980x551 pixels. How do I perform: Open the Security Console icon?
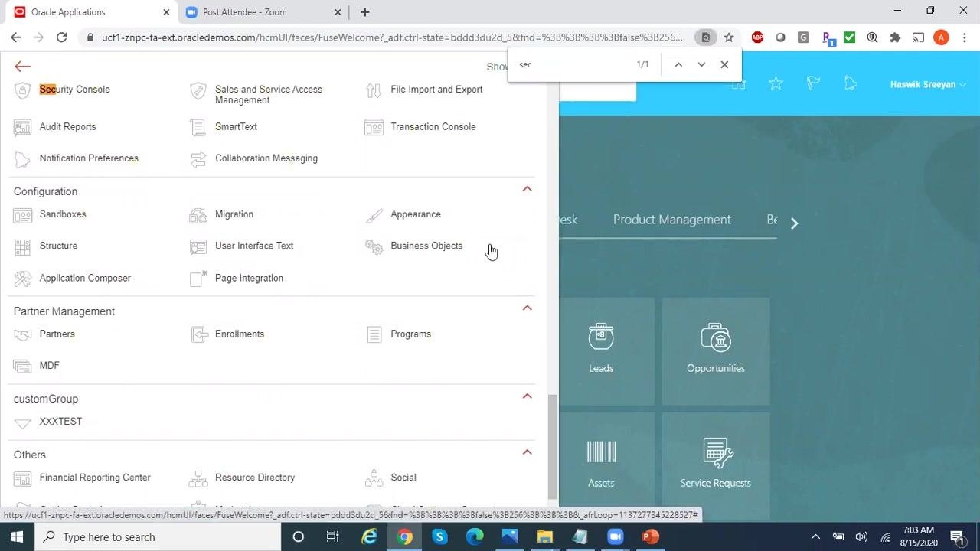click(23, 90)
